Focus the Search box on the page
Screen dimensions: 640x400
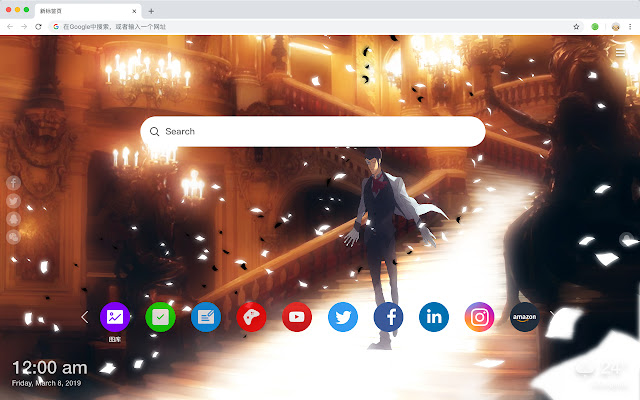pyautogui.click(x=313, y=131)
